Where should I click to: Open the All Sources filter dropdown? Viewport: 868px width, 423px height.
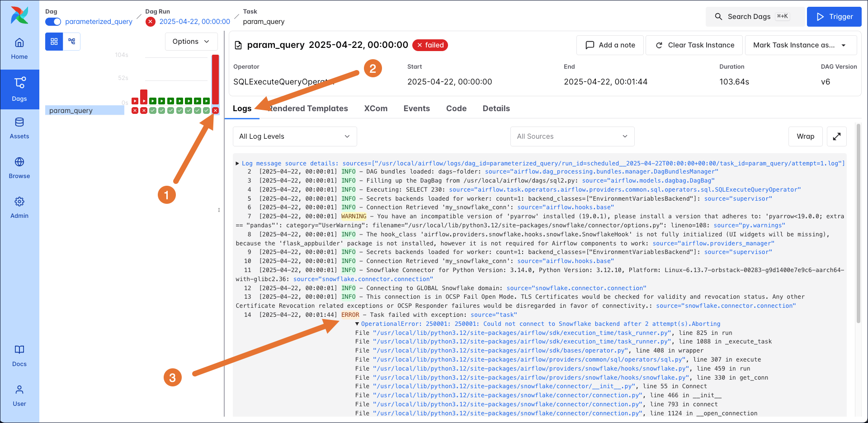(x=572, y=136)
